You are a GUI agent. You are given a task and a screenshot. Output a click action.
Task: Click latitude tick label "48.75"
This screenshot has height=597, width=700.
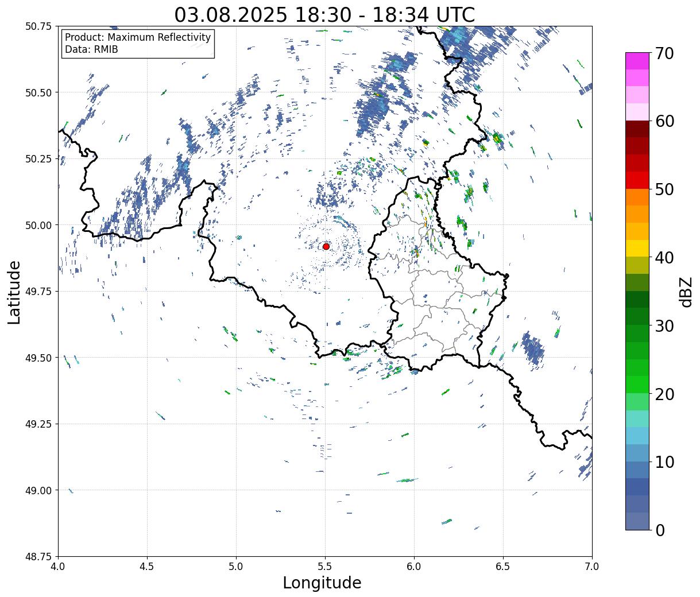38,557
